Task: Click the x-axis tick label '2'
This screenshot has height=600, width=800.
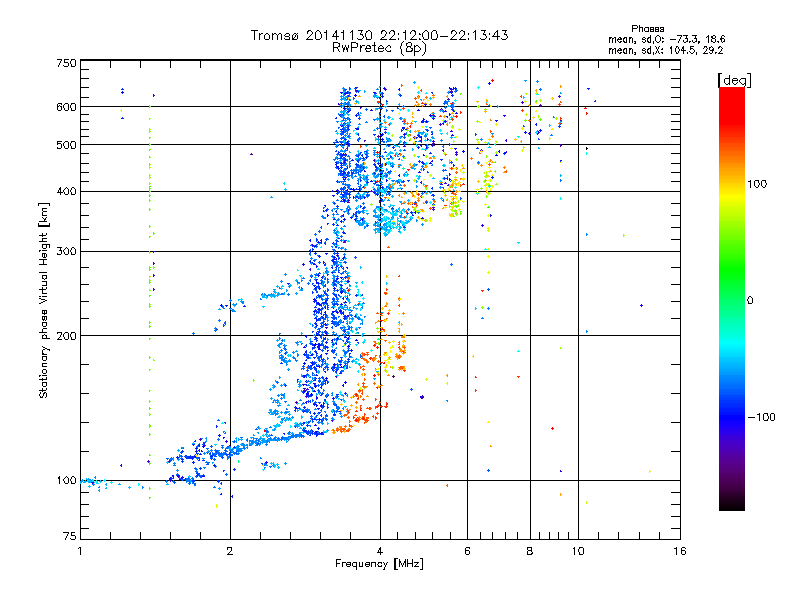Action: 230,551
